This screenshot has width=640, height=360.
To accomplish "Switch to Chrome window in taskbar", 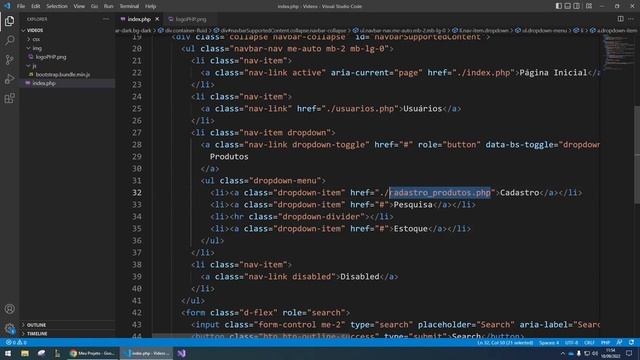I will coord(92,353).
